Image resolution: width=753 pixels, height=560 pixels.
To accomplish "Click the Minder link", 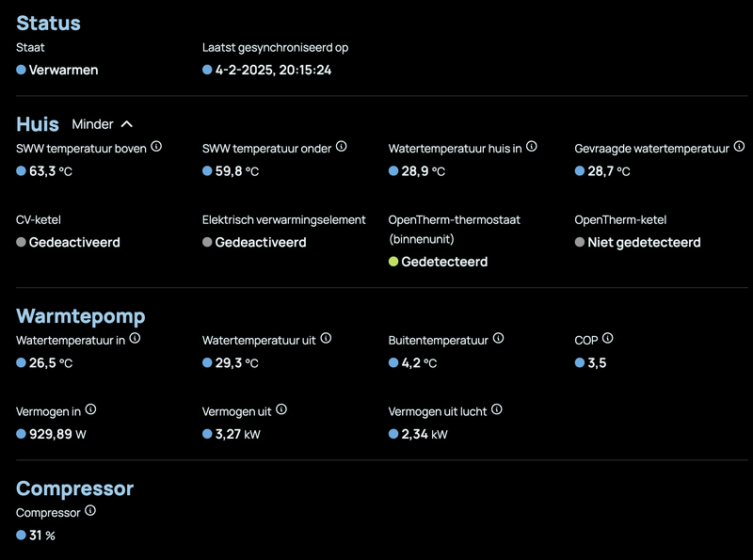I will (x=93, y=124).
